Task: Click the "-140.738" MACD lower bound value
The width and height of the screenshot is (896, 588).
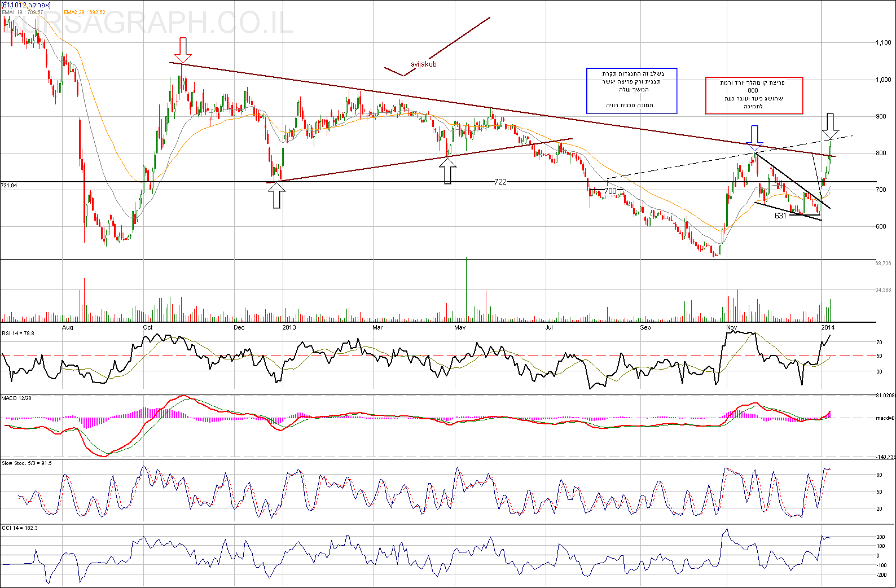Action: 885,457
